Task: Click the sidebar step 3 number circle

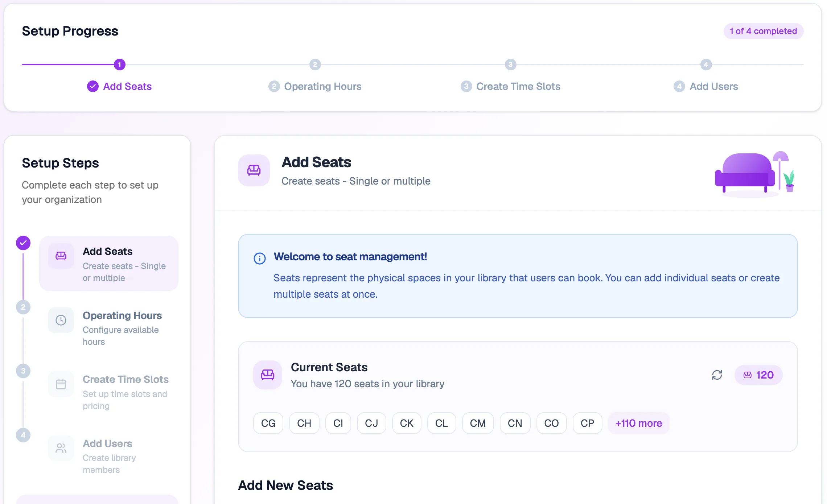Action: click(x=23, y=371)
